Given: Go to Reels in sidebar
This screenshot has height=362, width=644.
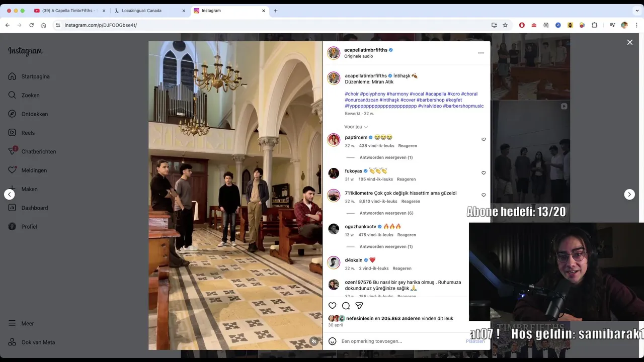Looking at the screenshot, I should point(22,133).
